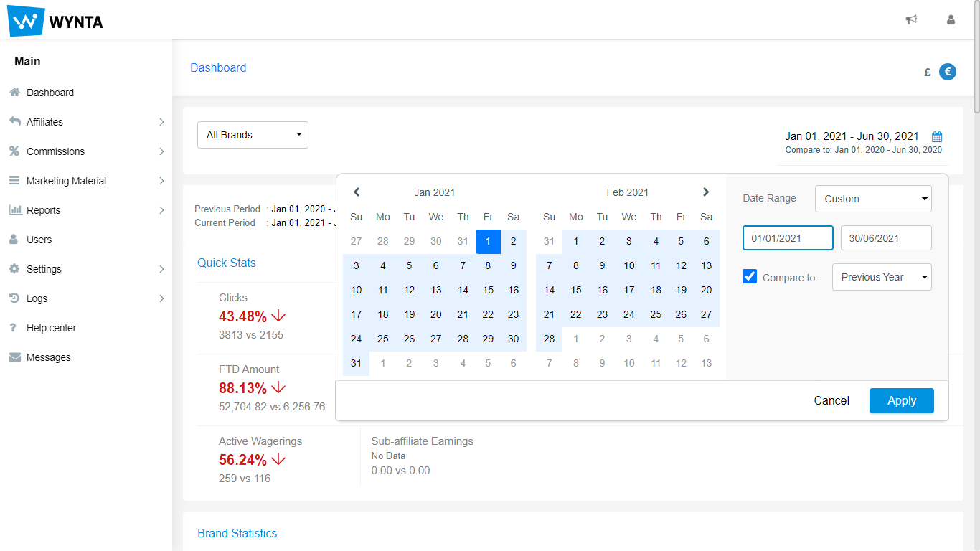980x551 pixels.
Task: Go to next month arrow in calendar
Action: [x=706, y=192]
